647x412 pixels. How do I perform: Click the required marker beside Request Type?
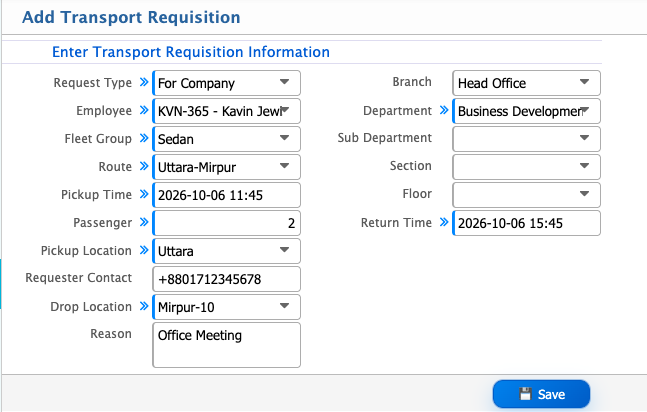coord(144,82)
